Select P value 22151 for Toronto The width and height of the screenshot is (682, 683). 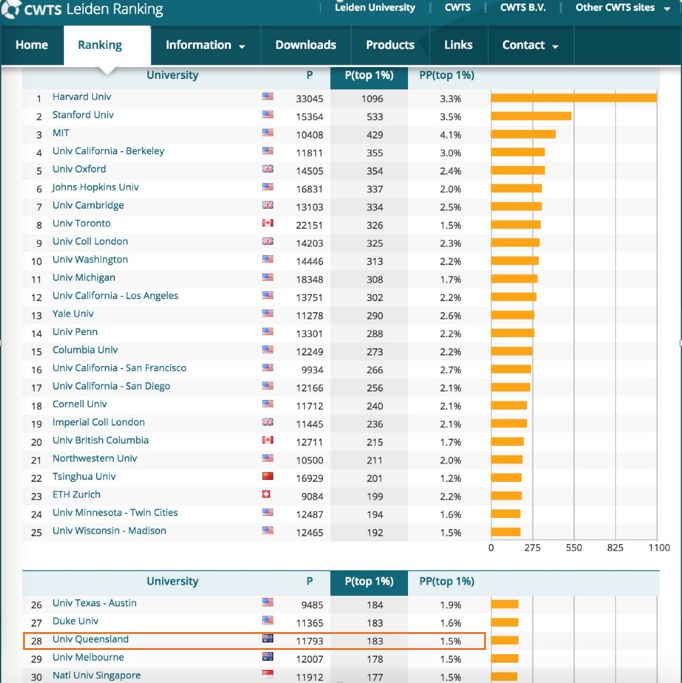click(x=309, y=226)
